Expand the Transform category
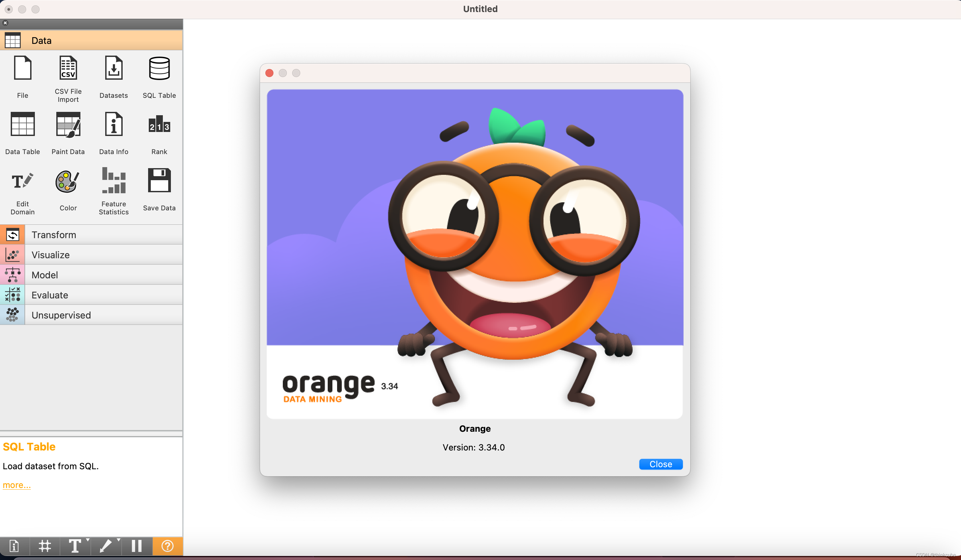Viewport: 961px width, 560px height. pos(91,234)
